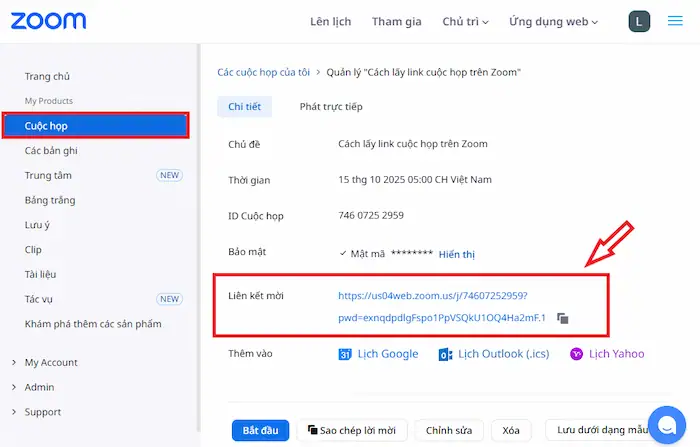This screenshot has width=700, height=447.
Task: Click the Google Calendar icon
Action: [x=345, y=354]
